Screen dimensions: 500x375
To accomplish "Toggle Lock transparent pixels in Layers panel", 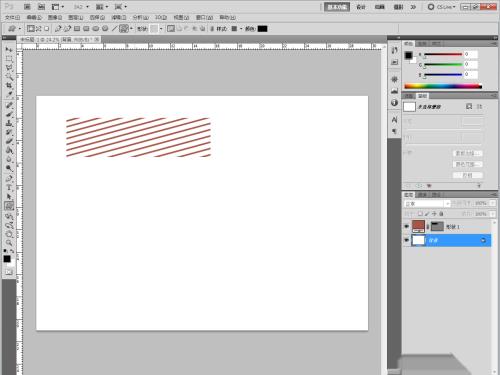I will tap(420, 213).
